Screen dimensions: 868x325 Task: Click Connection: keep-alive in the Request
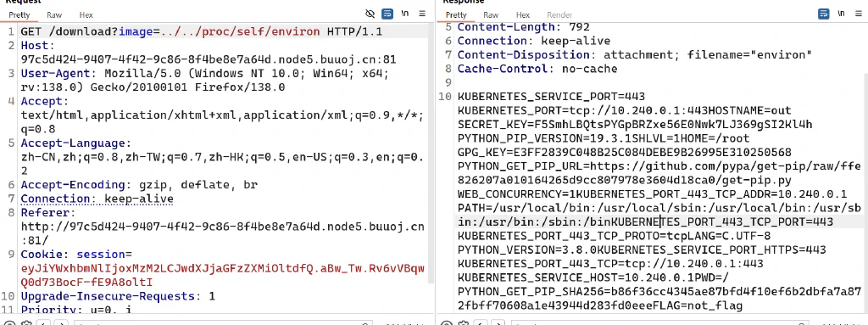[x=97, y=199]
